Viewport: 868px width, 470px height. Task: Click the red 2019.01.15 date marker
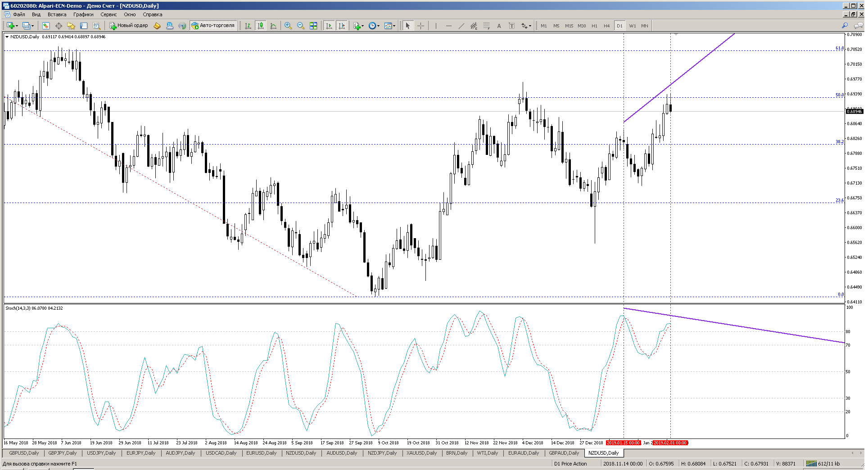624,443
